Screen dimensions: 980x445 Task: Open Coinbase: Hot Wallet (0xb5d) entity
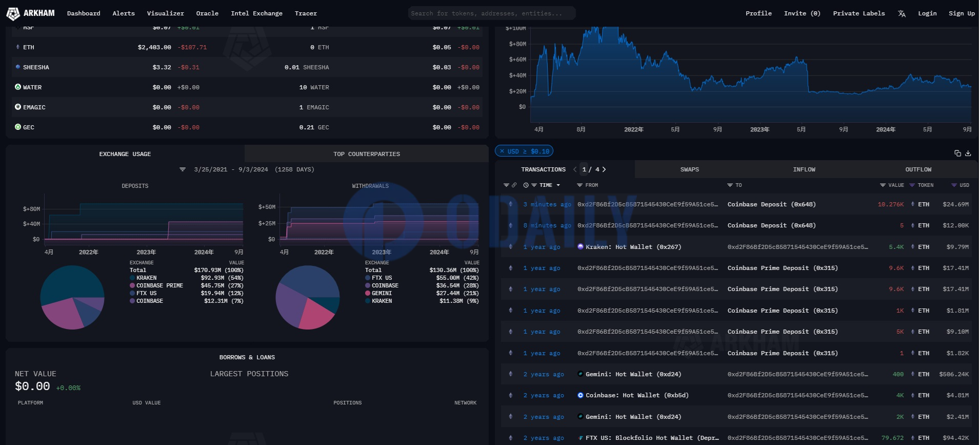pos(637,395)
